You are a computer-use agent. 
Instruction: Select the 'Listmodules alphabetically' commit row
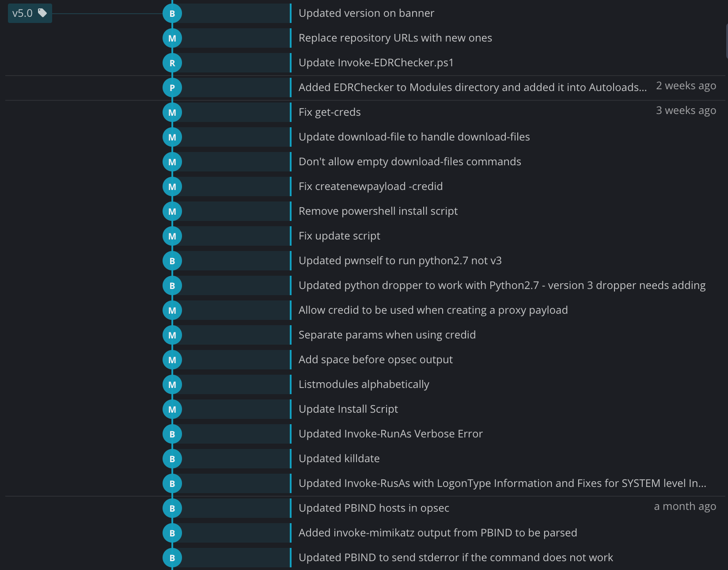pos(364,384)
